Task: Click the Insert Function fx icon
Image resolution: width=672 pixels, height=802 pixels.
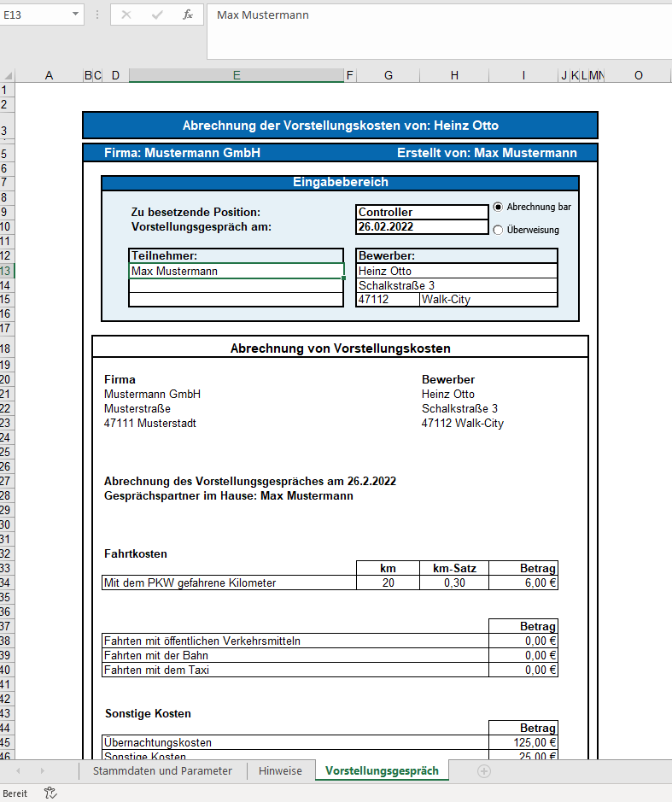Action: click(x=188, y=15)
